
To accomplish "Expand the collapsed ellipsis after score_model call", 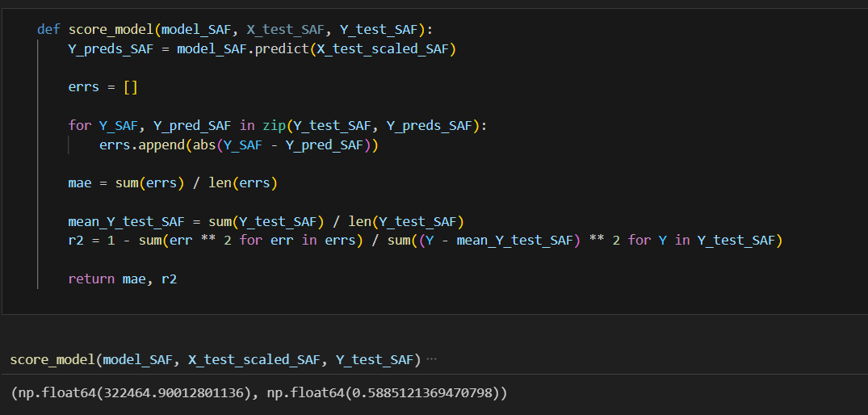I will coord(432,359).
